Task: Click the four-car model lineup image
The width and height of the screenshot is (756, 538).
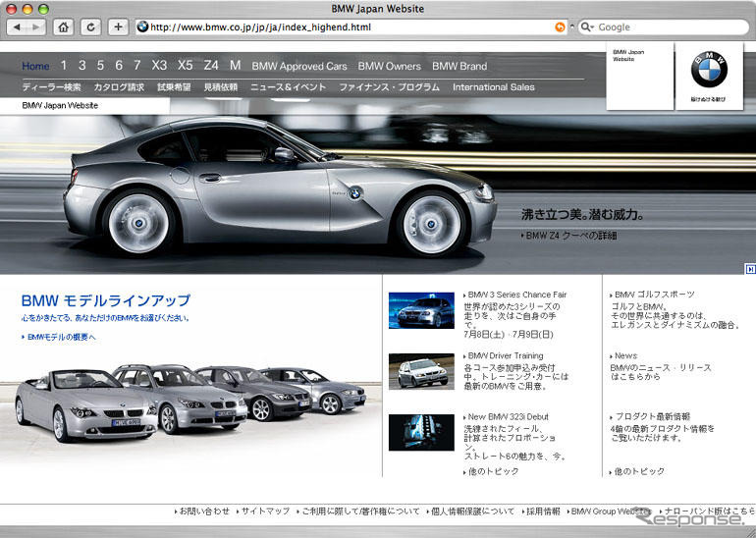Action: (x=190, y=402)
